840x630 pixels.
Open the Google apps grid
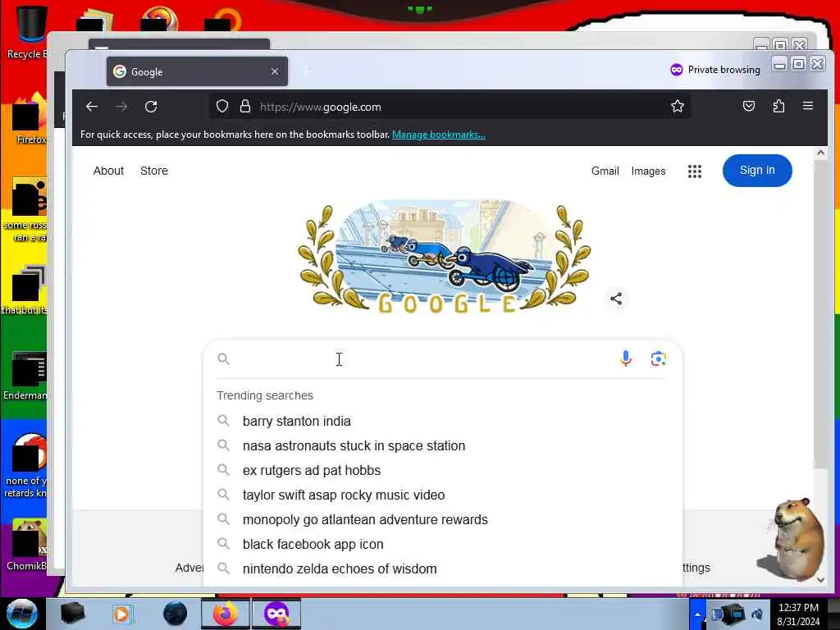694,171
